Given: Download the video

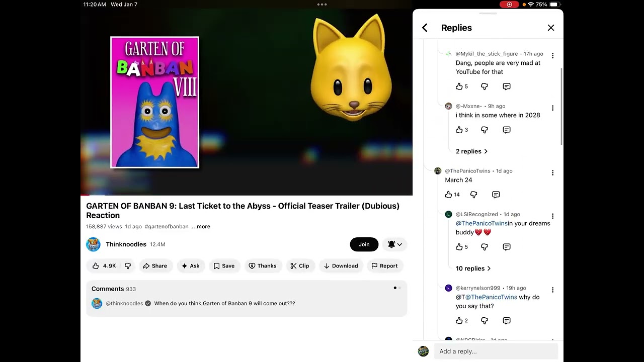Looking at the screenshot, I should (341, 266).
